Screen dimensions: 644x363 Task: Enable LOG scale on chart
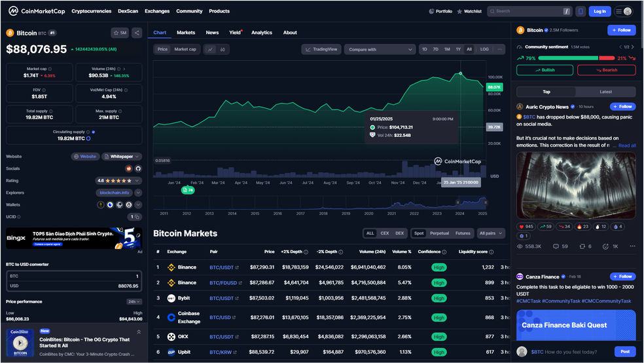[485, 49]
